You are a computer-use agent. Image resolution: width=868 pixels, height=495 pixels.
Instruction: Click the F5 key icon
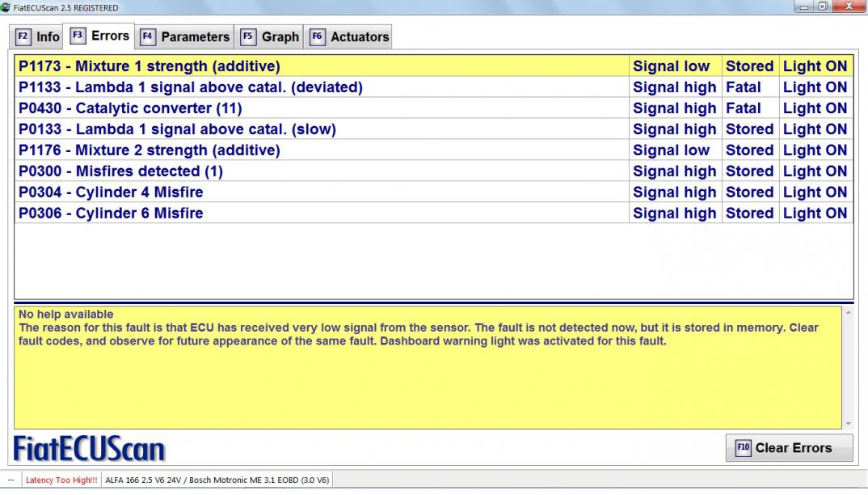point(247,36)
